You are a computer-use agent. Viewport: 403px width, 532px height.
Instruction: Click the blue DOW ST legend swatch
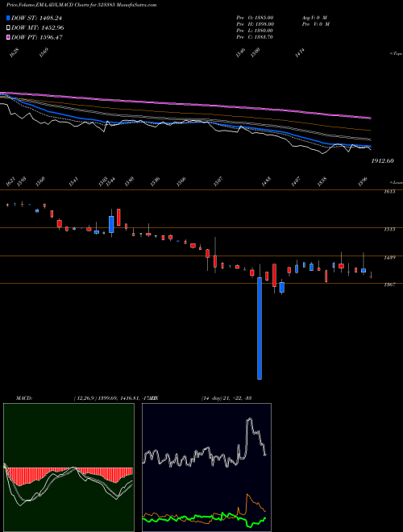click(x=8, y=18)
